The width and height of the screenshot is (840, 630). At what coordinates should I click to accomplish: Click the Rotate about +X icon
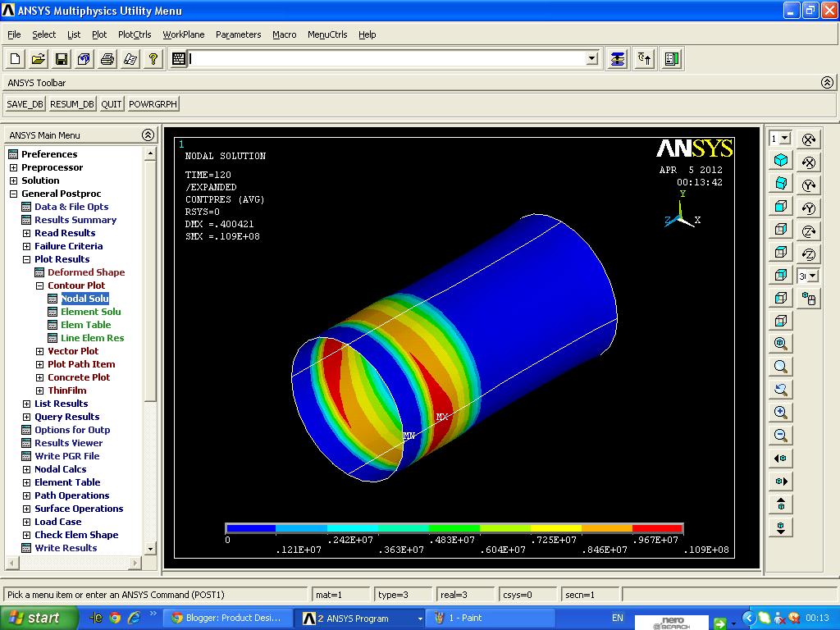(x=809, y=139)
